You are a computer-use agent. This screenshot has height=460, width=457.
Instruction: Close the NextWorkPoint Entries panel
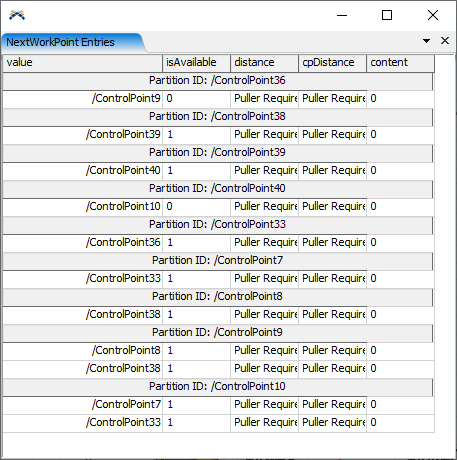445,41
